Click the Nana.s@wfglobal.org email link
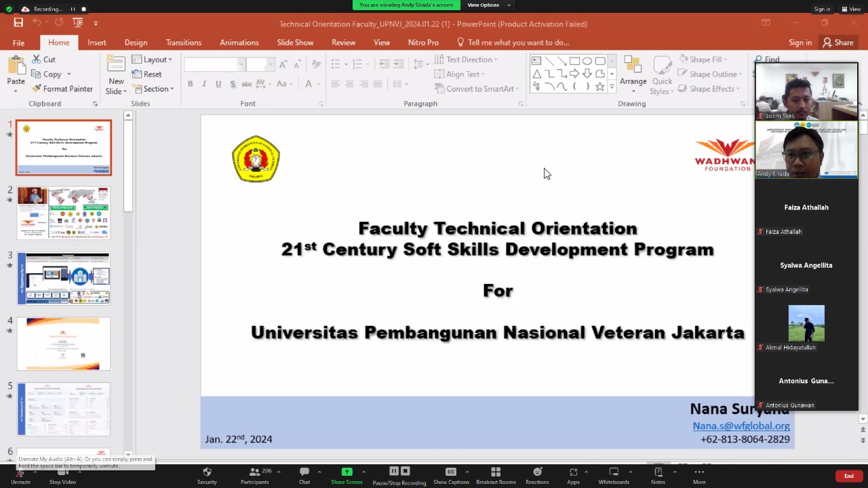This screenshot has height=488, width=868. coord(741,426)
